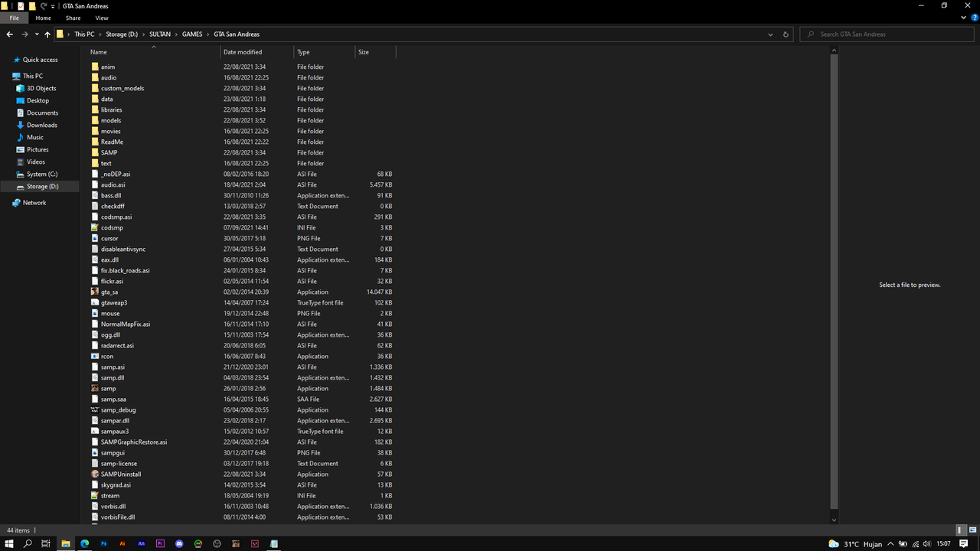The width and height of the screenshot is (980, 551).
Task: Navigate to SULTAN in the breadcrumb
Action: click(160, 34)
